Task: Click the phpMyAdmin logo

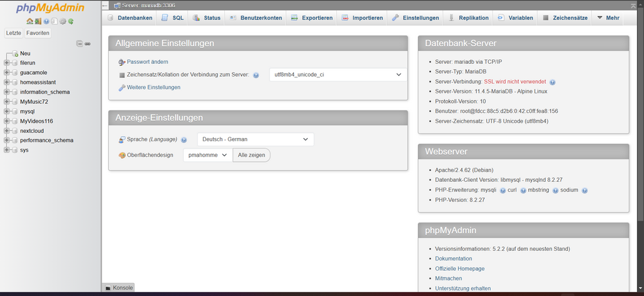Action: (x=50, y=8)
